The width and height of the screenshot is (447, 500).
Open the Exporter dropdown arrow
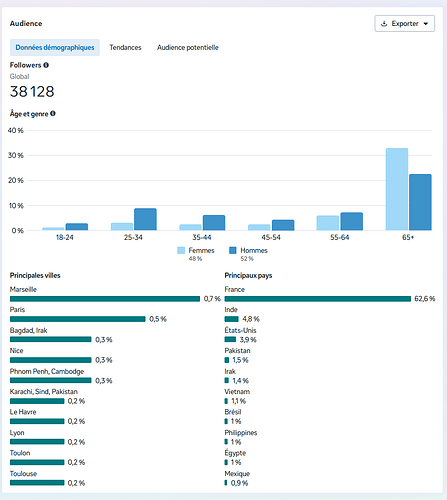(426, 24)
